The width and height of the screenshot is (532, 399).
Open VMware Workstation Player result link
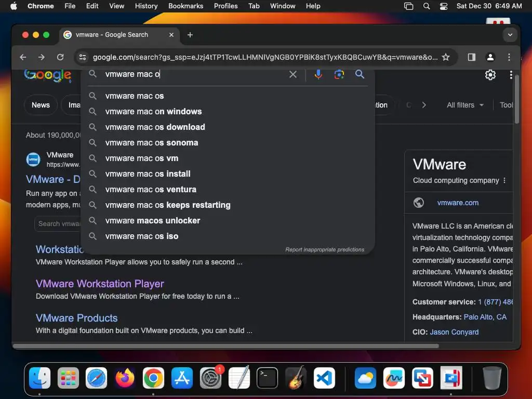100,284
